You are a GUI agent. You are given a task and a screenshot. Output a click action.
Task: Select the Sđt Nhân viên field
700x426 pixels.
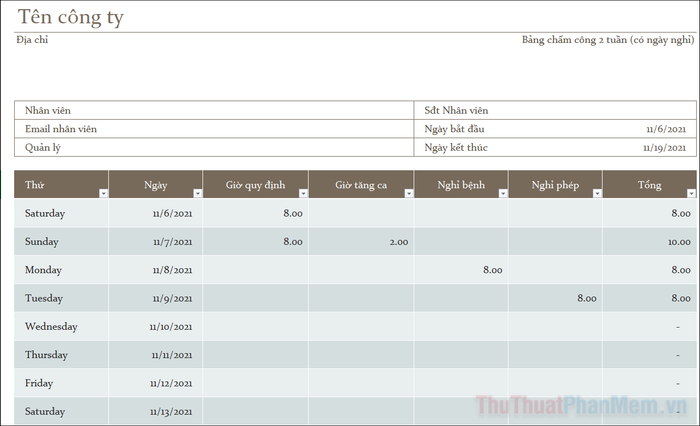555,110
